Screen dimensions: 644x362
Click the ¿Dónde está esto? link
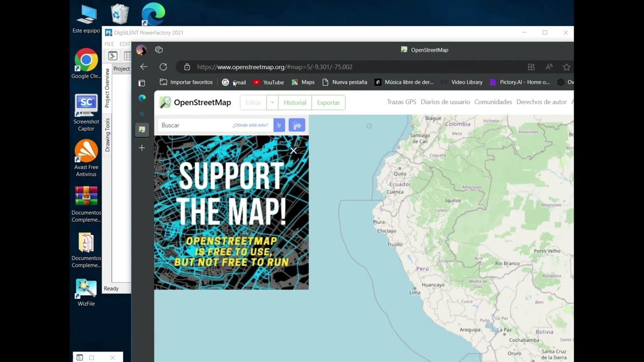tap(251, 125)
